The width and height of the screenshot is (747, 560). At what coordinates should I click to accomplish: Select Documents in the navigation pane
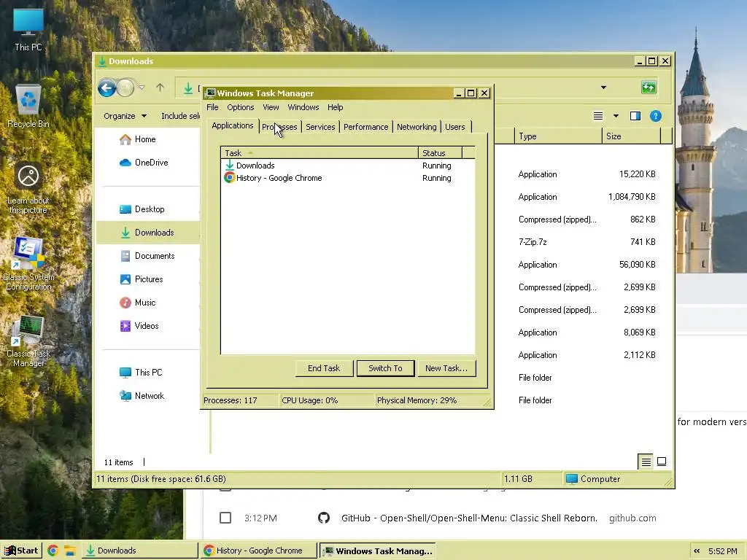point(147,256)
